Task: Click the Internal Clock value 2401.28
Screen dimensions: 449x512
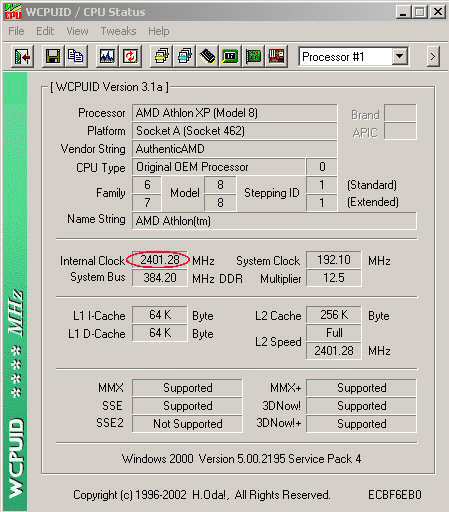Action: click(160, 260)
